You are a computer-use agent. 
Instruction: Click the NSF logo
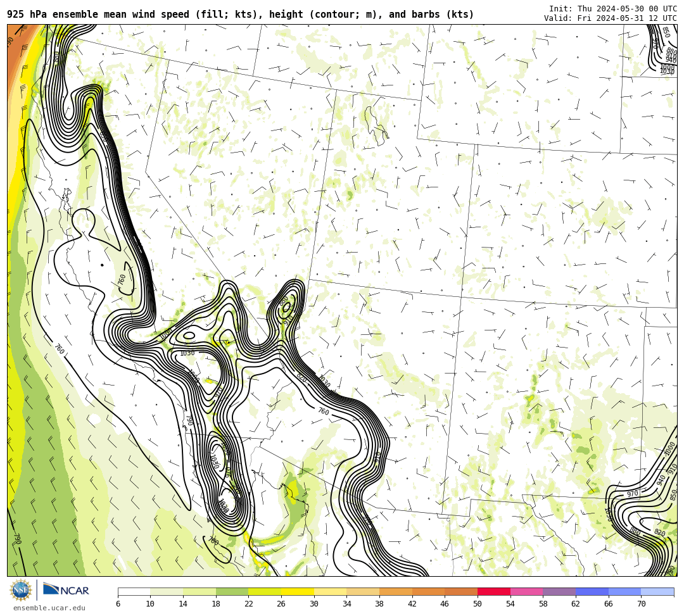[x=20, y=591]
